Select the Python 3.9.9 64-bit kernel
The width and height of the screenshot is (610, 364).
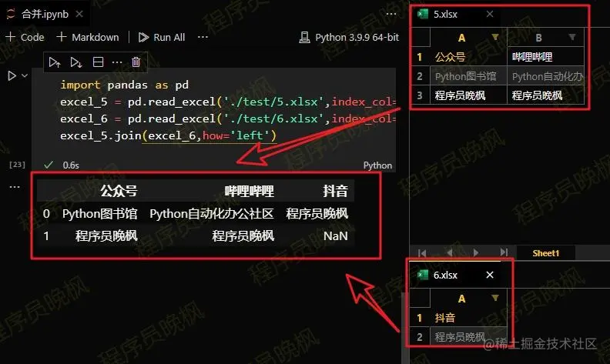[349, 38]
